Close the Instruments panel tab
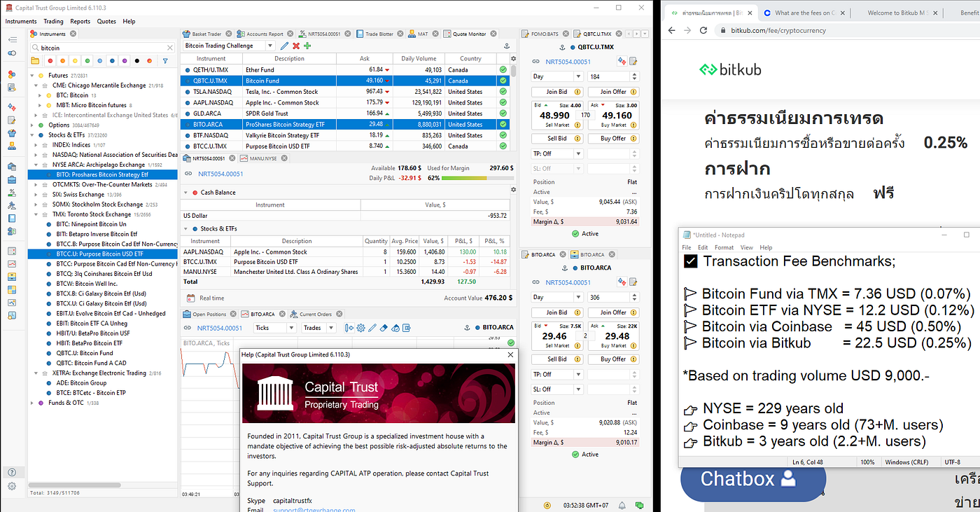980x512 pixels. (72, 34)
